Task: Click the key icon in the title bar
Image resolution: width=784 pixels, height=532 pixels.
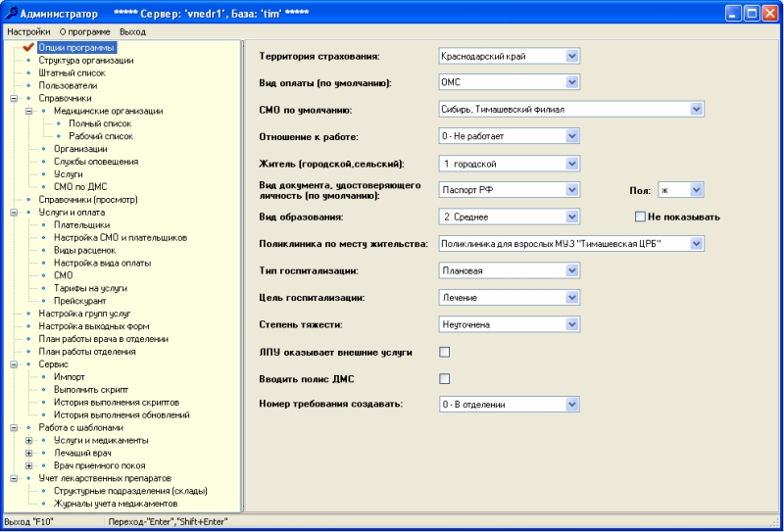Action: click(11, 13)
